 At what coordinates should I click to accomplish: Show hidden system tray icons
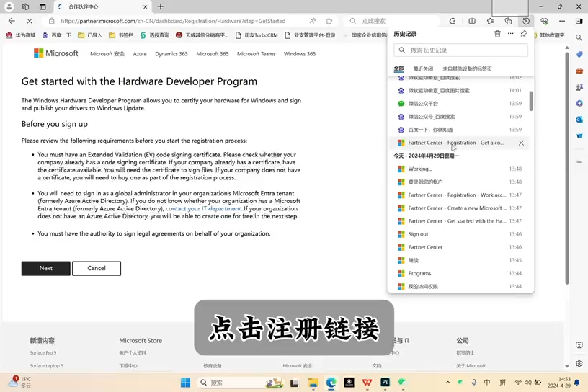click(447, 382)
